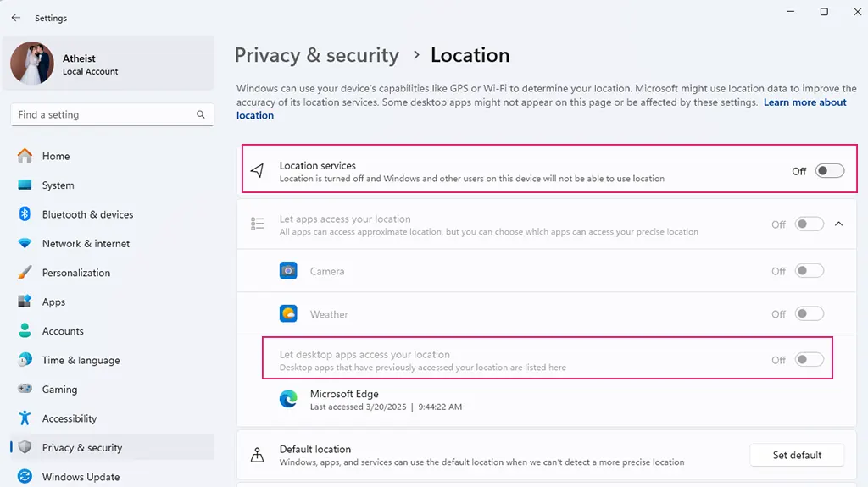868x487 pixels.
Task: Click the Bluetooth & devices icon
Action: click(25, 214)
